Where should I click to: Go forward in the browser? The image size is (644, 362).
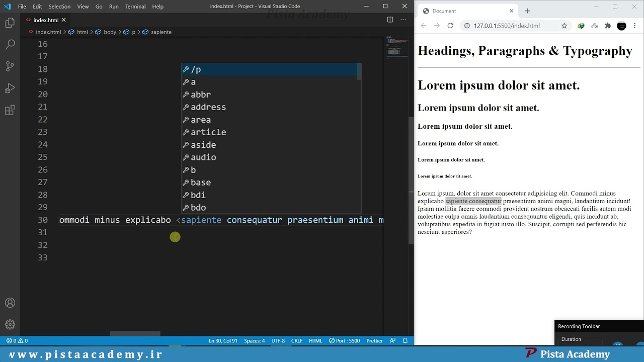coord(437,26)
